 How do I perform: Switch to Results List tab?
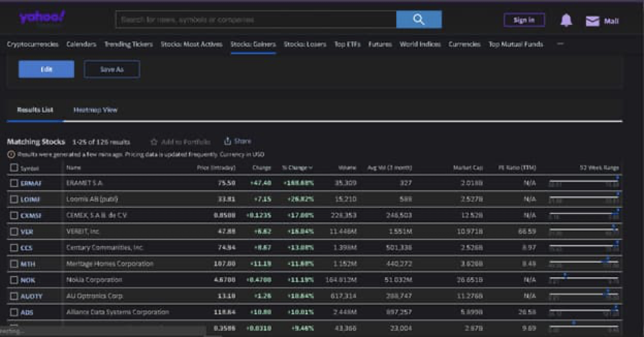point(35,109)
